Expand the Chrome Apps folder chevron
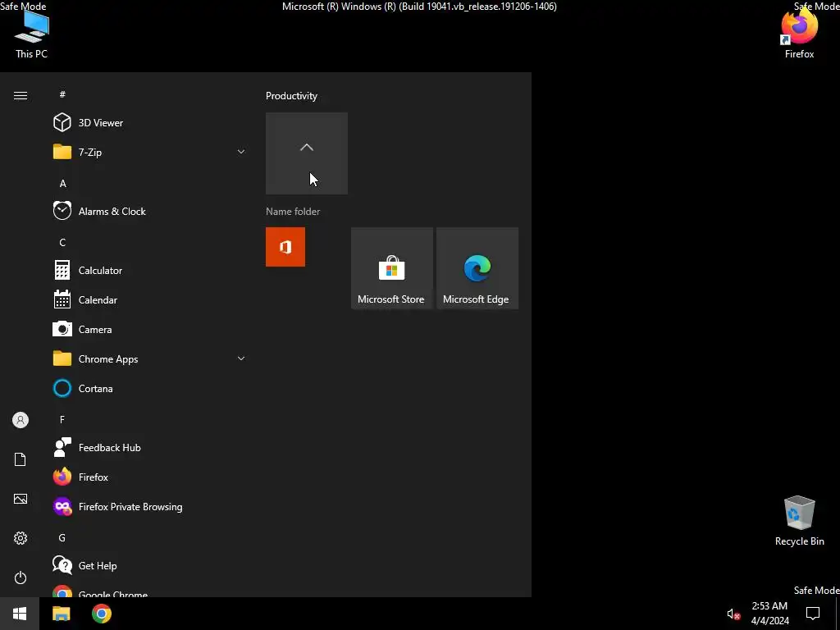The width and height of the screenshot is (840, 630). [x=241, y=358]
